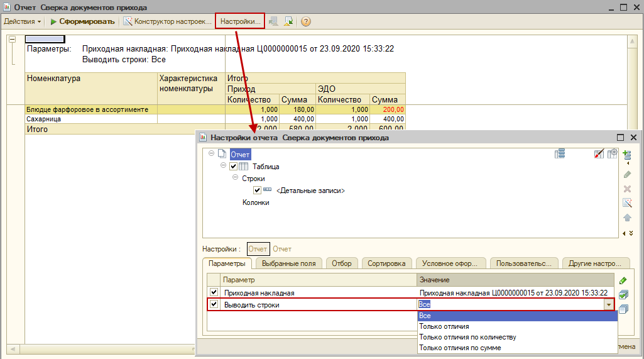This screenshot has width=644, height=359.
Task: Uncheck the Приходная накладная parameter checkbox
Action: [x=214, y=292]
